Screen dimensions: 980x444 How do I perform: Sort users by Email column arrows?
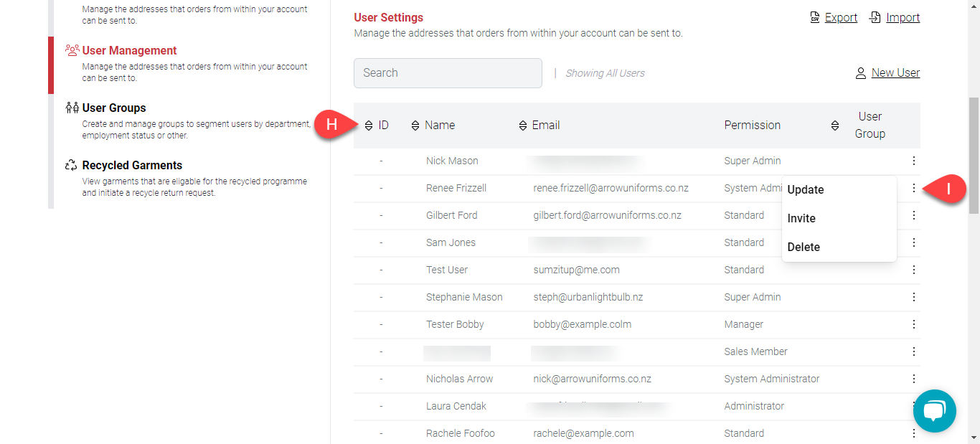[523, 126]
